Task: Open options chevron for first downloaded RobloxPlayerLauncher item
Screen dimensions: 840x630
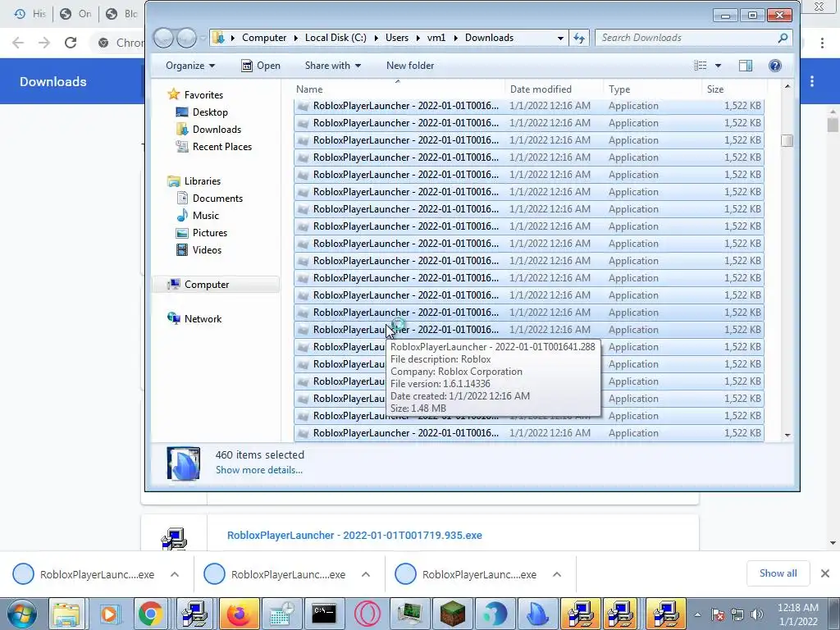Action: [175, 574]
